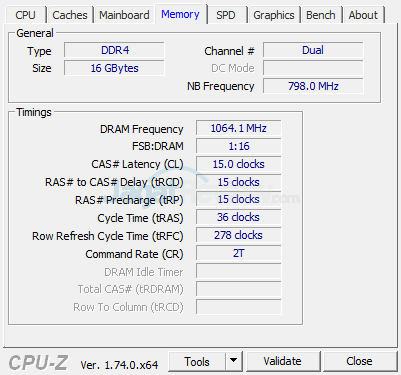Click the NB Frequency label
The image size is (401, 375).
pyautogui.click(x=221, y=86)
